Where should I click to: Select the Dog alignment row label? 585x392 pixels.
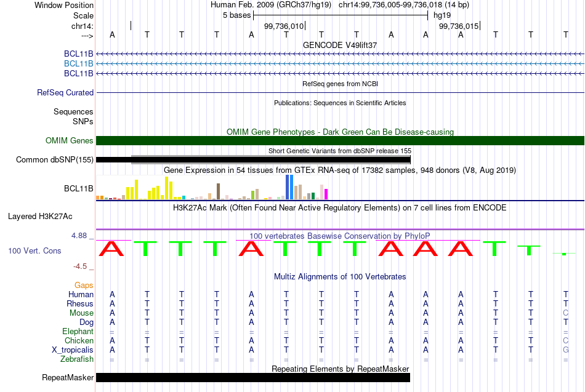(x=86, y=322)
